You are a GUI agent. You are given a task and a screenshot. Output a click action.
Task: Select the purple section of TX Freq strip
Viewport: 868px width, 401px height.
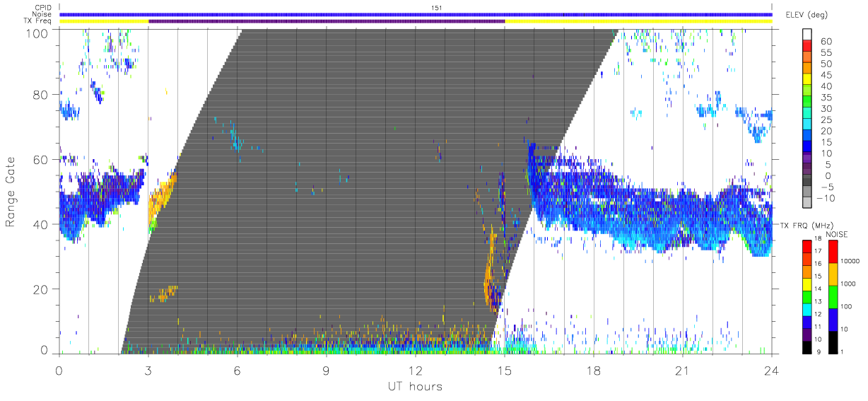[327, 21]
